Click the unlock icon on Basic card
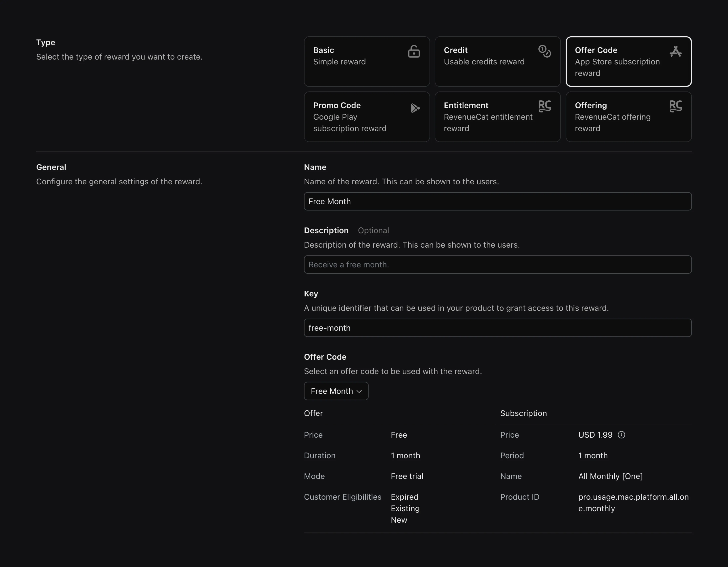 pos(414,52)
